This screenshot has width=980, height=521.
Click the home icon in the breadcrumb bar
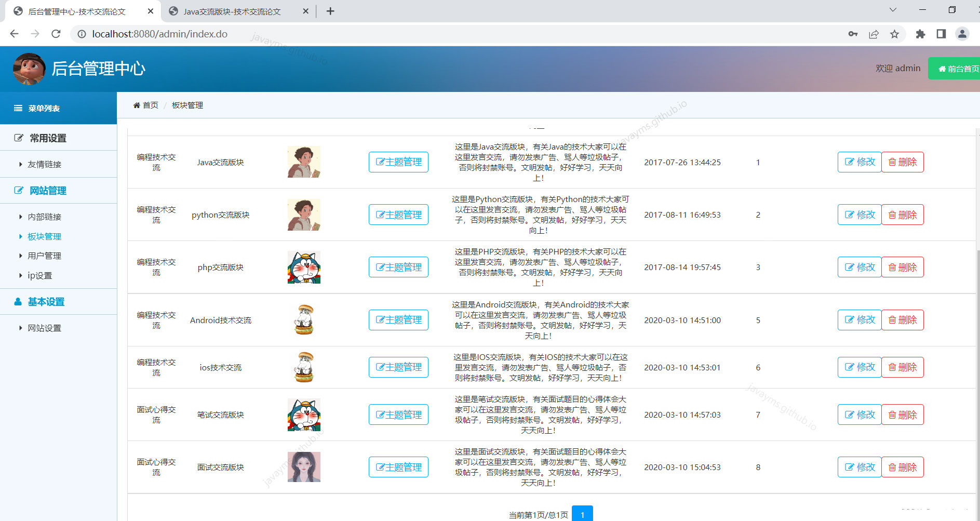pyautogui.click(x=137, y=105)
